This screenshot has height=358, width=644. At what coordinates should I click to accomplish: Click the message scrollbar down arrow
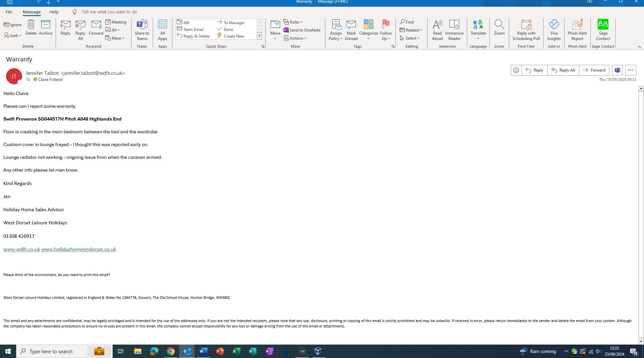[x=641, y=342]
